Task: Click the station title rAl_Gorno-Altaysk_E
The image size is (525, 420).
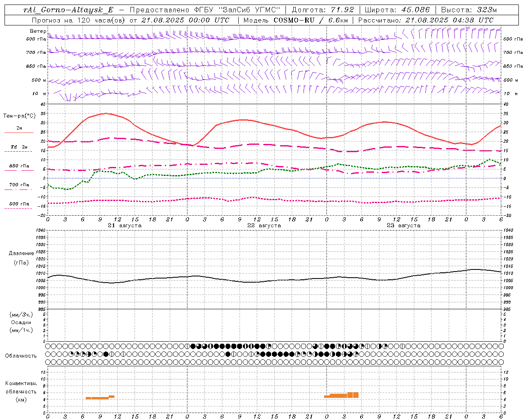Action: pos(68,10)
